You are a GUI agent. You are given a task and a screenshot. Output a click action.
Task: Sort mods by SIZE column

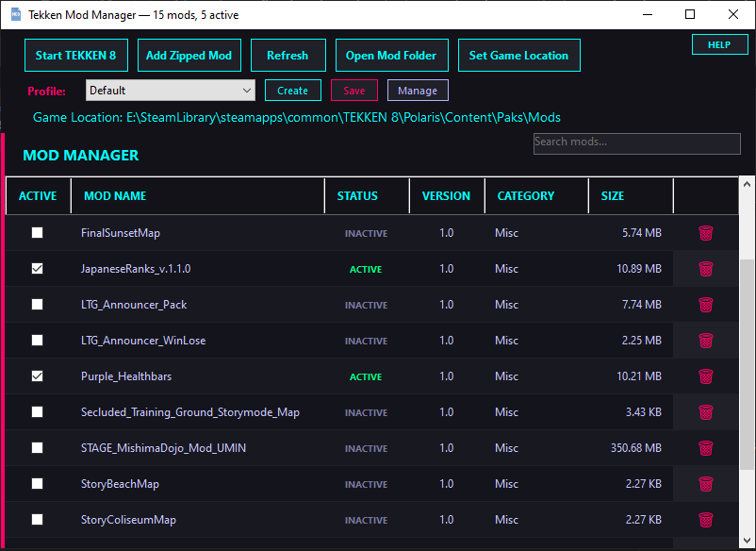(631, 196)
